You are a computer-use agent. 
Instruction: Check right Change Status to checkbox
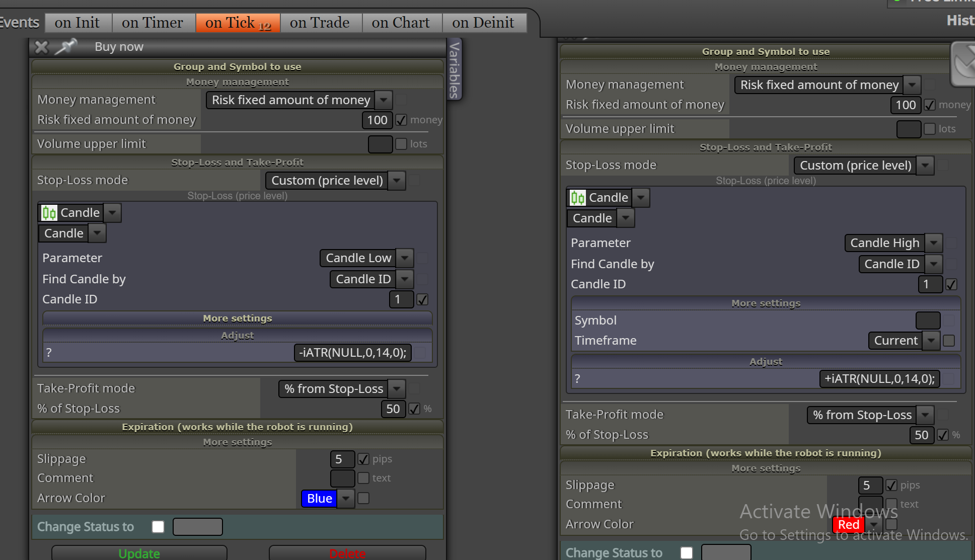coord(687,553)
